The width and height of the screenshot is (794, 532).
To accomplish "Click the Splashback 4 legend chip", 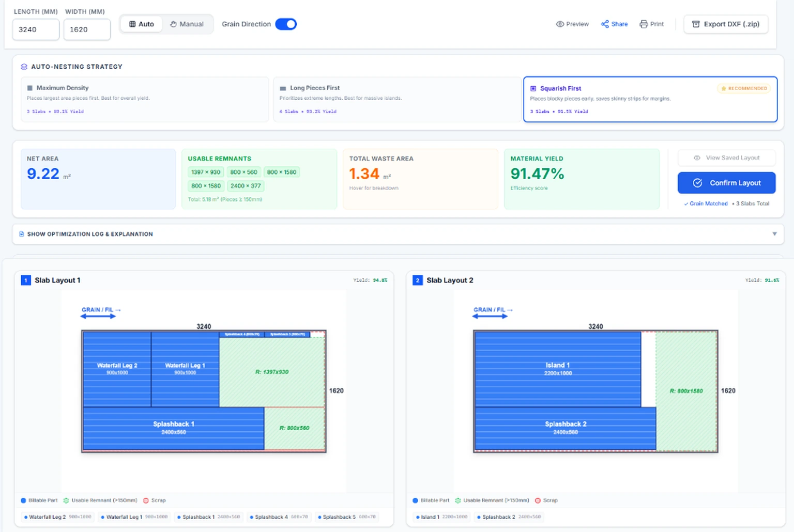I will pyautogui.click(x=279, y=517).
